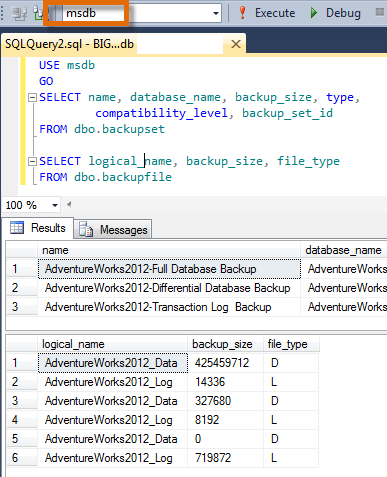Select backup_size value 719872
Screen dimensions: 387x477
pos(226,458)
